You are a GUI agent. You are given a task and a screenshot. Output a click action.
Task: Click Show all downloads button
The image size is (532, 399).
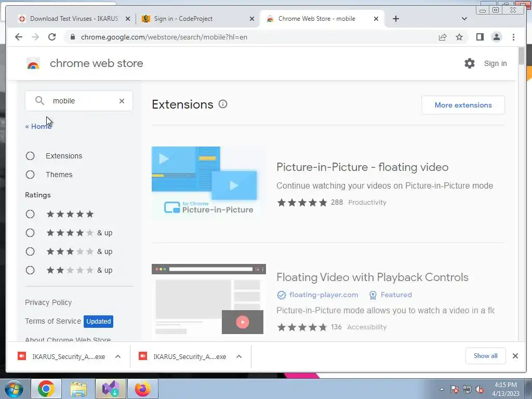pyautogui.click(x=486, y=356)
